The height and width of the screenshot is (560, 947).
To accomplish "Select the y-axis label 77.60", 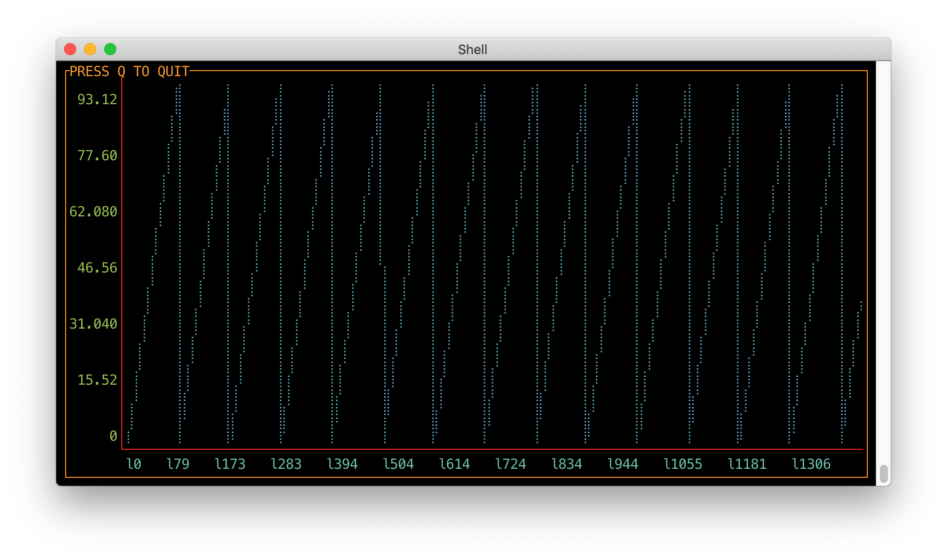I will click(x=96, y=156).
